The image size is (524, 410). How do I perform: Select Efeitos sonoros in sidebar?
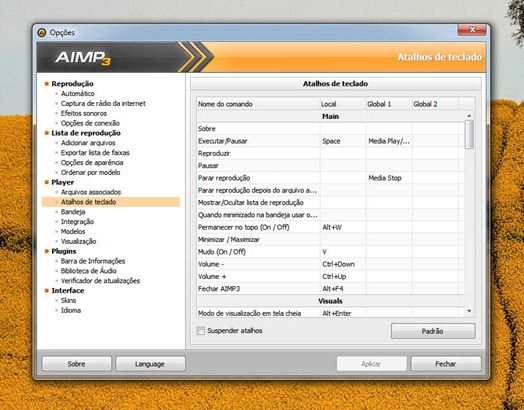pos(84,113)
